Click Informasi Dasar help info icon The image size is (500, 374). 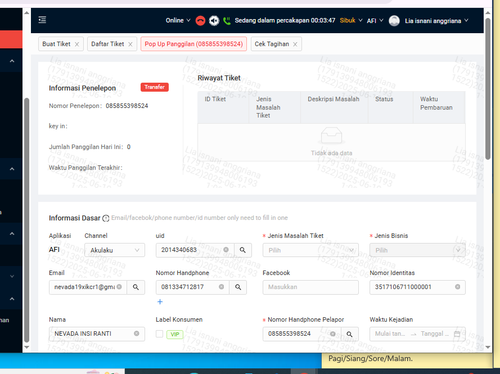coord(106,218)
